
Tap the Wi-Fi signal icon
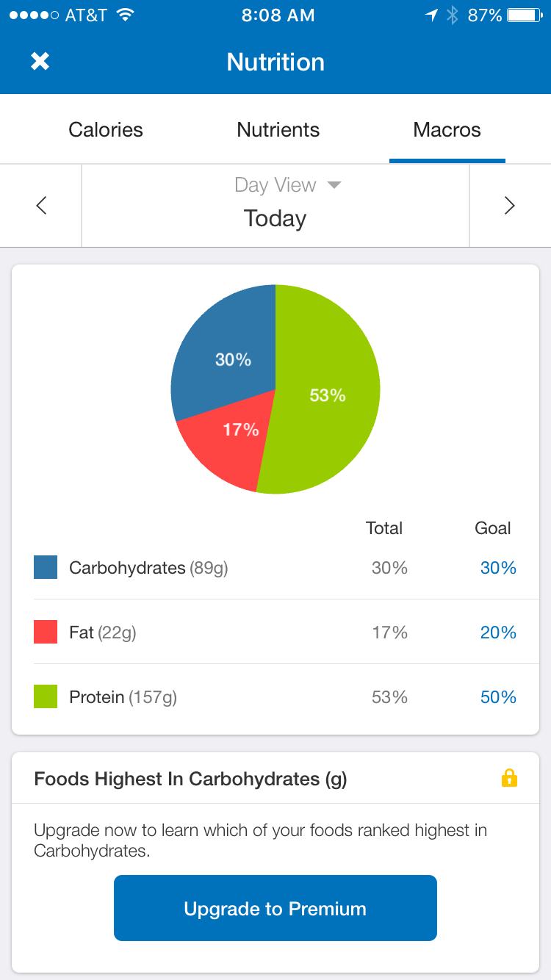coord(126,15)
